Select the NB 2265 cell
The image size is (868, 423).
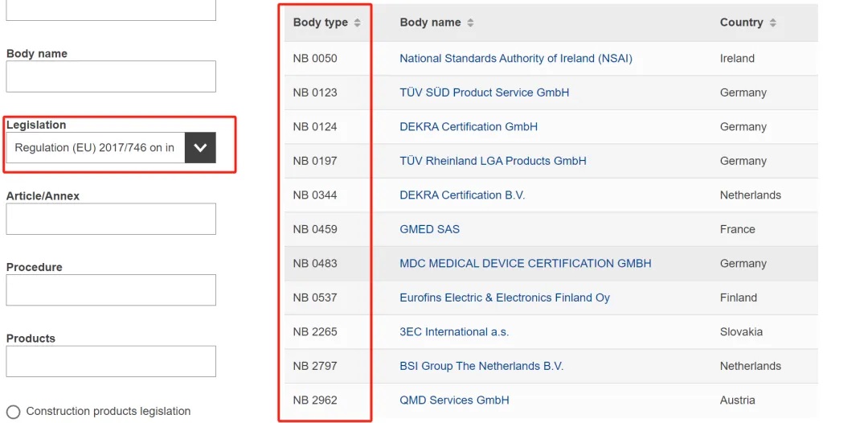[315, 332]
